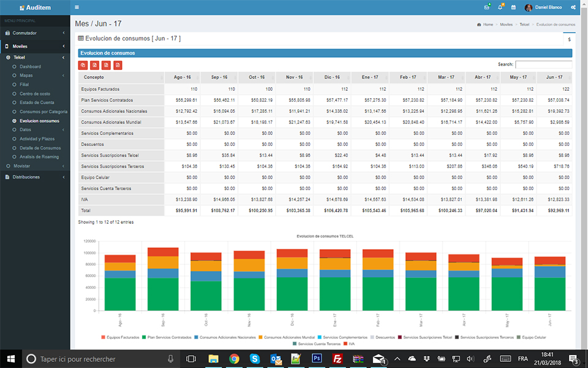This screenshot has width=588, height=368.
Task: Show hidden system tray icons
Action: (398, 359)
